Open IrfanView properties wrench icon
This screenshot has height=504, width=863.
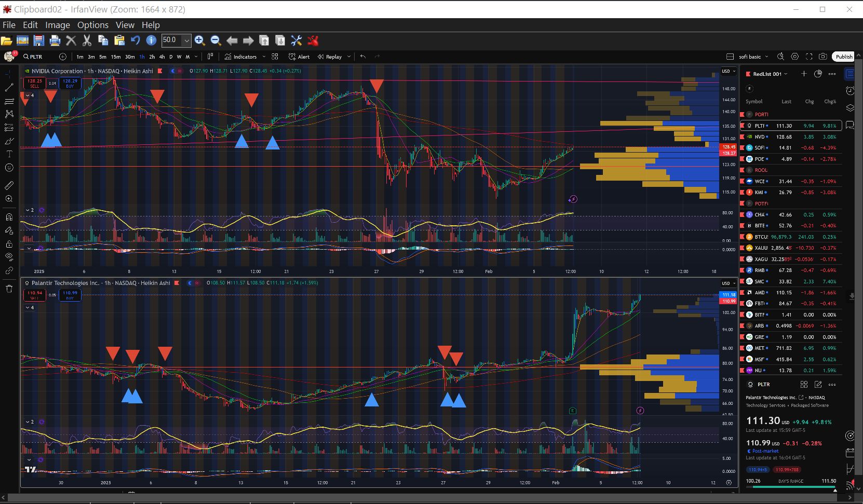click(x=296, y=40)
